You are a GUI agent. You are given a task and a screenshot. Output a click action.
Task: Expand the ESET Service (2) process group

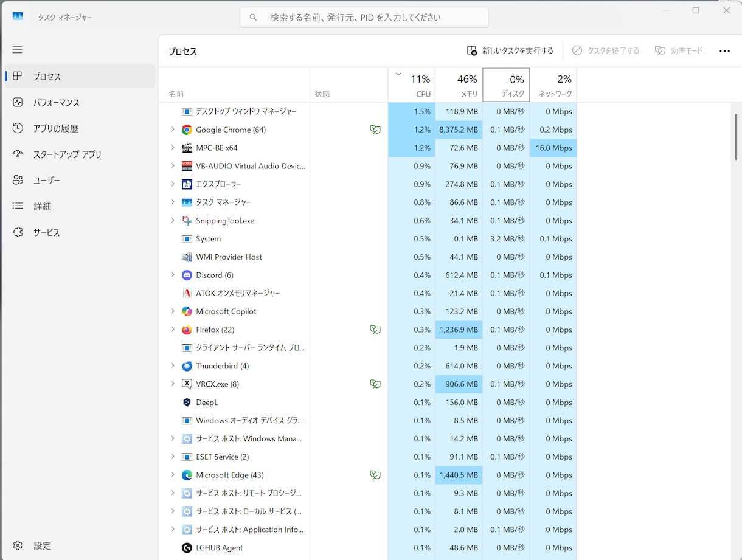coord(172,457)
